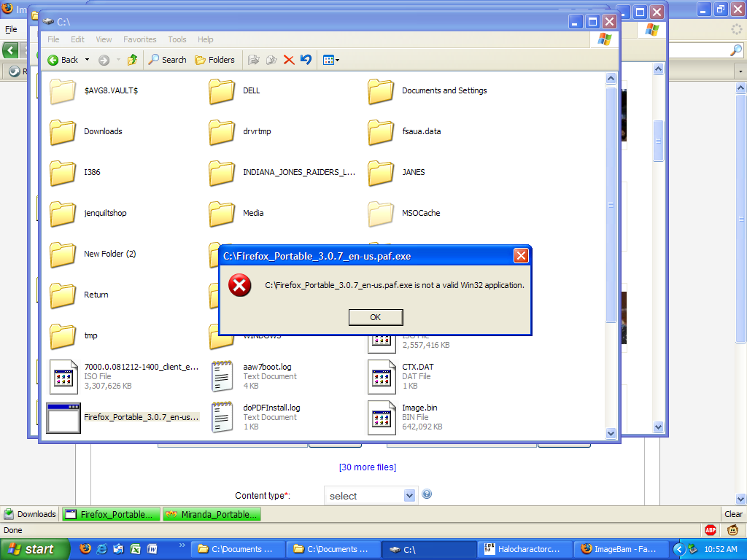Select the New Folder (2) folder
The image size is (747, 560).
(93, 254)
